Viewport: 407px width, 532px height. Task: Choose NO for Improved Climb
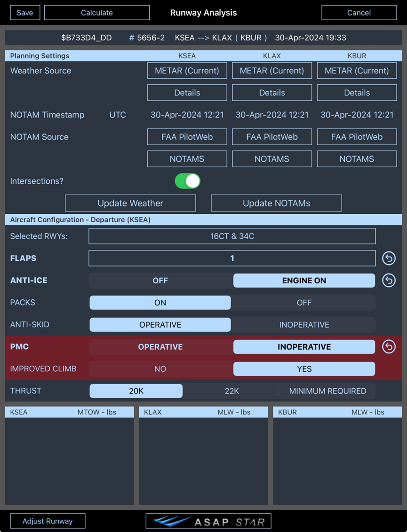(x=160, y=369)
